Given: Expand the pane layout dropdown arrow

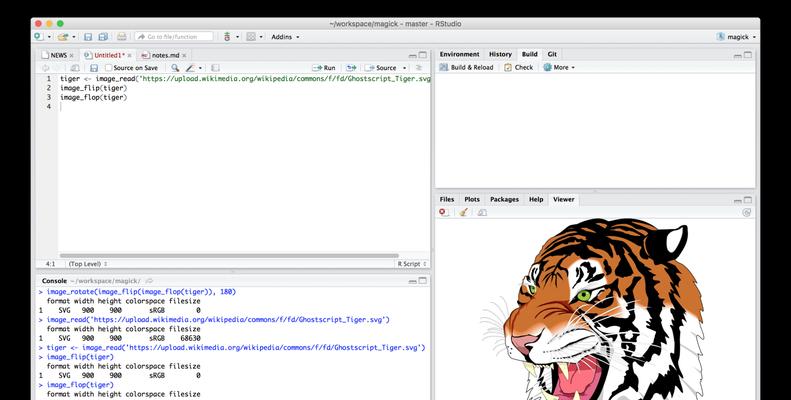Looking at the screenshot, I should tap(261, 37).
